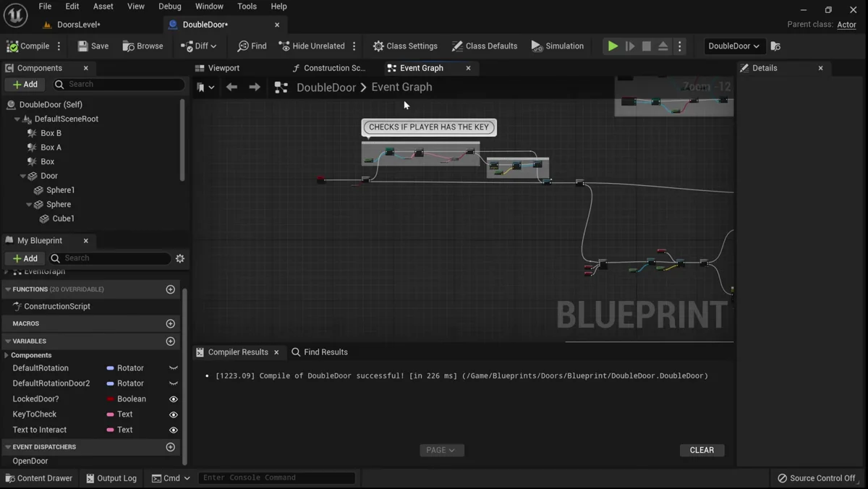Click the Eject button
Image resolution: width=868 pixels, height=489 pixels.
coord(663,46)
